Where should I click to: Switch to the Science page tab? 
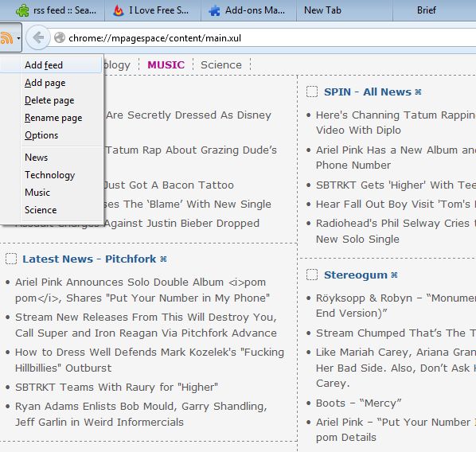[x=221, y=64]
